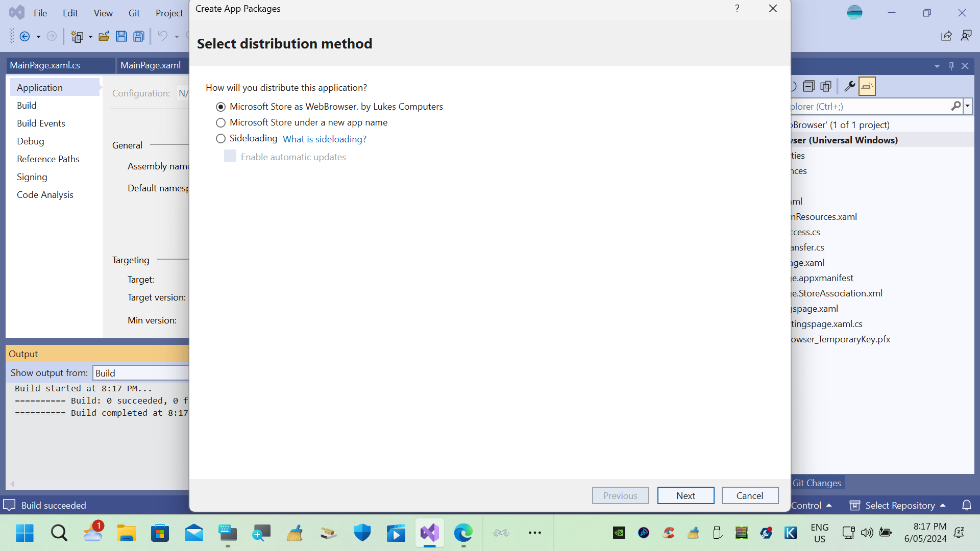Click the wrench Properties icon in Solution Explorer

coord(849,86)
